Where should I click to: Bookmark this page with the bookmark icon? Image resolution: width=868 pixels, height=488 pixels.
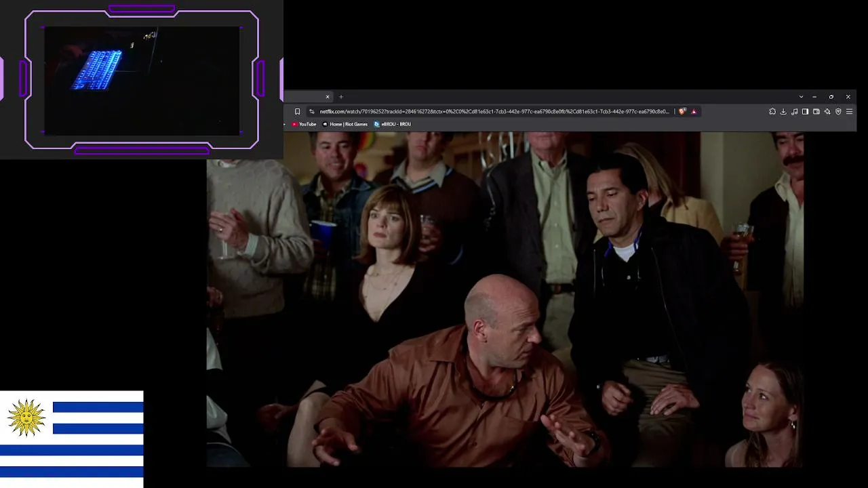(297, 112)
